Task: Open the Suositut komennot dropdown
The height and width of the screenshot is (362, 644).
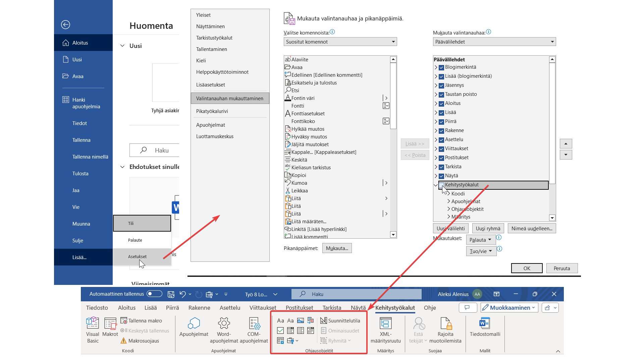Action: coord(340,42)
